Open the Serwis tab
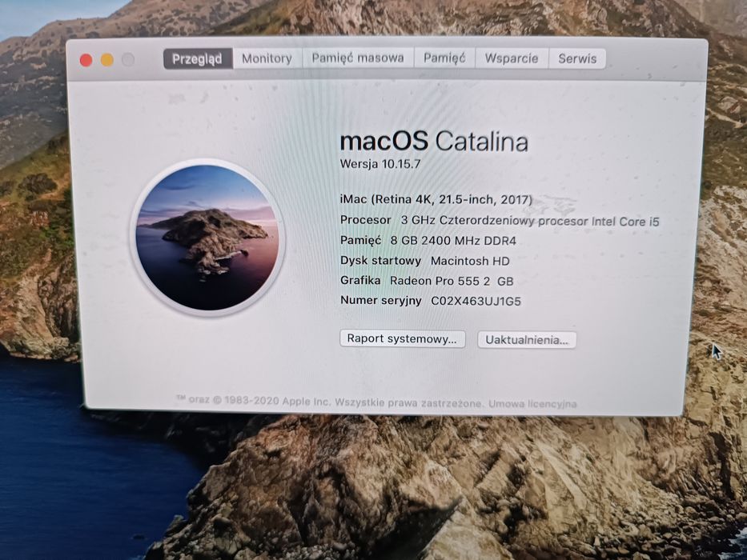 point(577,58)
